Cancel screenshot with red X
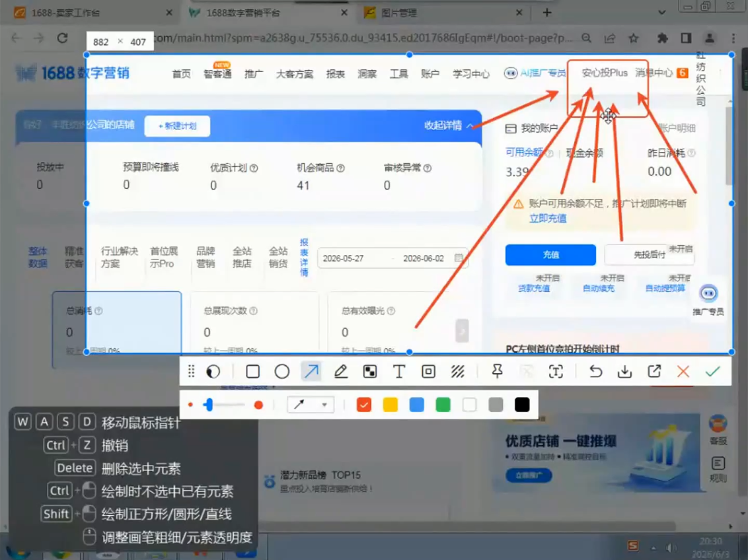Viewport: 748px width, 560px height. (x=683, y=371)
